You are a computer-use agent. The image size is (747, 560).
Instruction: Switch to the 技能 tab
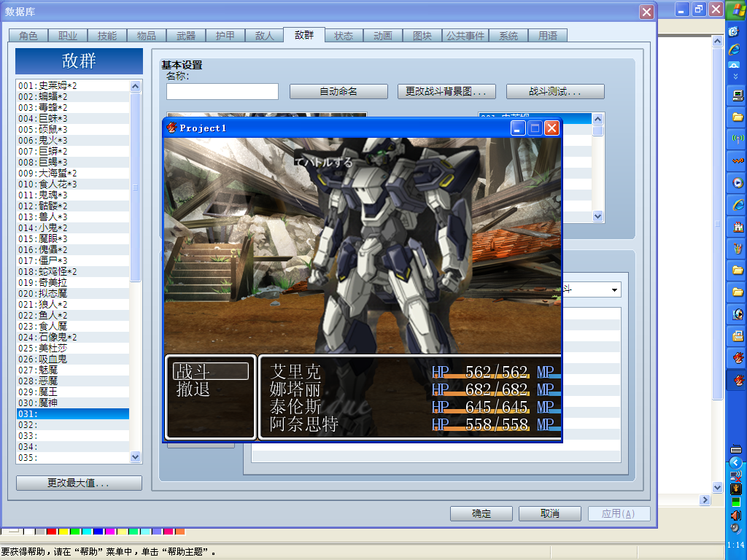coord(107,36)
